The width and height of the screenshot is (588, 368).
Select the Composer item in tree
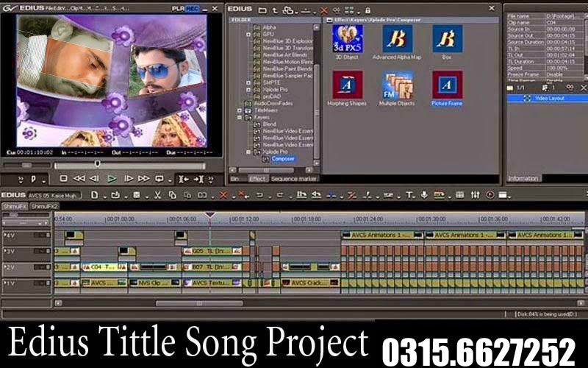pyautogui.click(x=283, y=159)
